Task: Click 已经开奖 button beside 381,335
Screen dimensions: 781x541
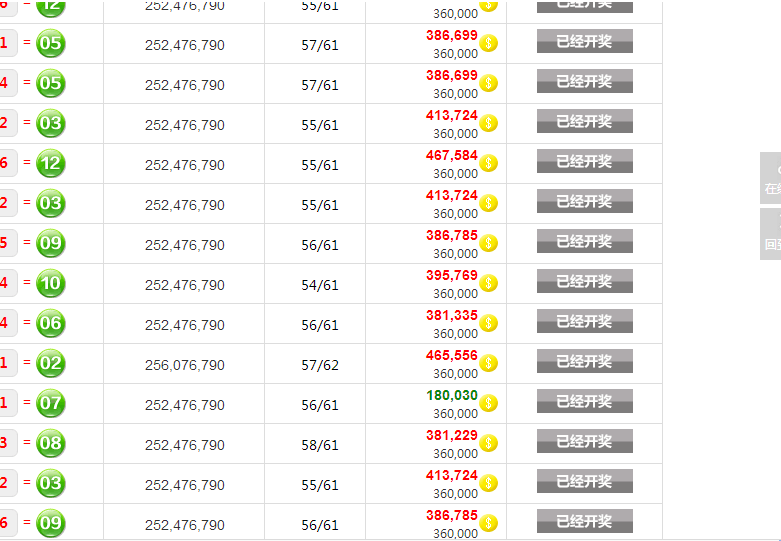Action: pyautogui.click(x=585, y=321)
